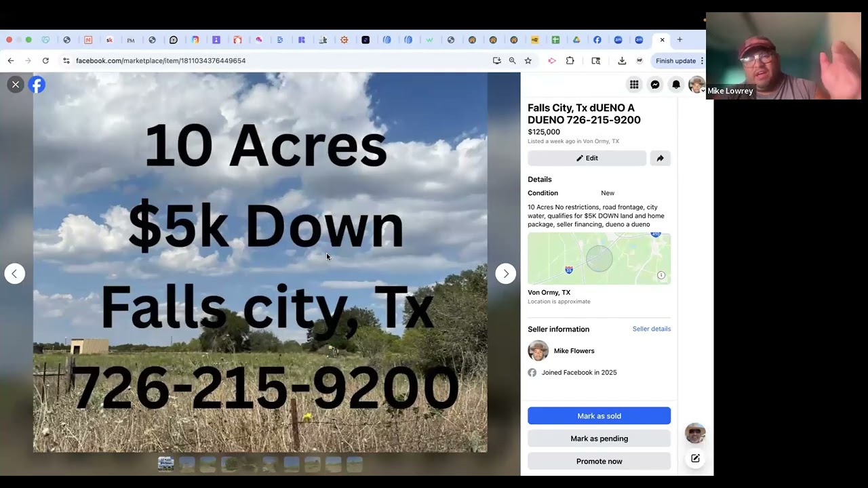Select the first photo thumbnail with text

166,464
